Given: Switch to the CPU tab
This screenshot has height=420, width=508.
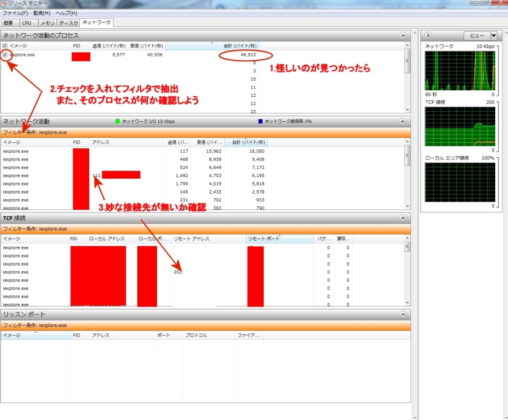Looking at the screenshot, I should (x=27, y=23).
